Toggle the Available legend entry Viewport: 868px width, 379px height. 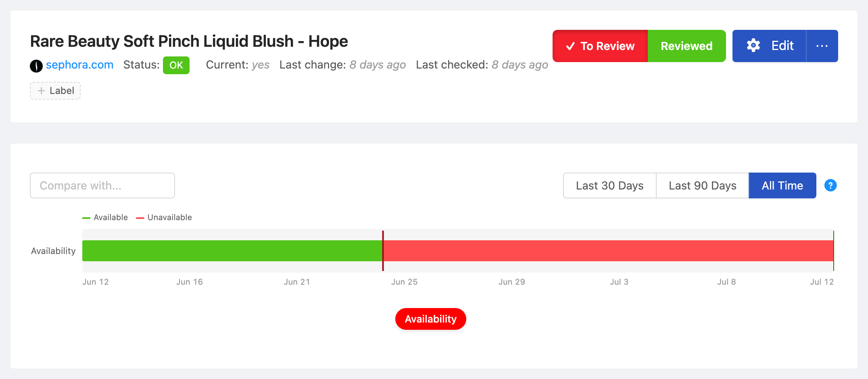(x=105, y=218)
